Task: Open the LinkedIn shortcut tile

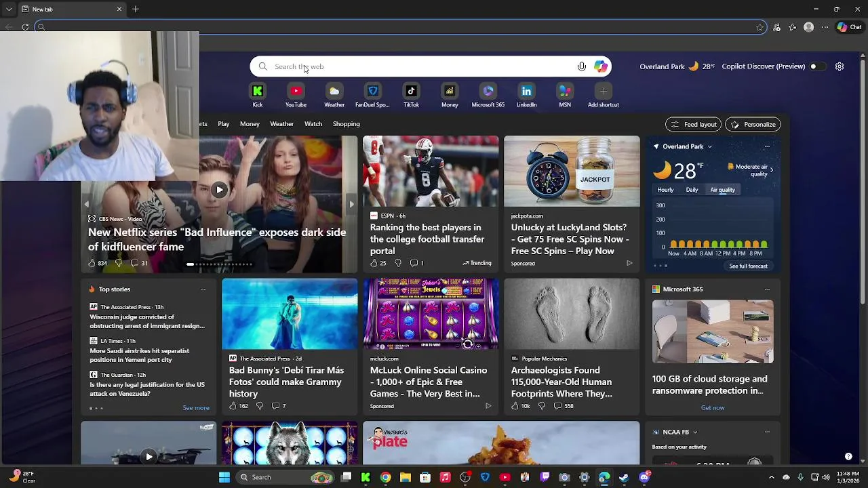Action: pos(526,91)
